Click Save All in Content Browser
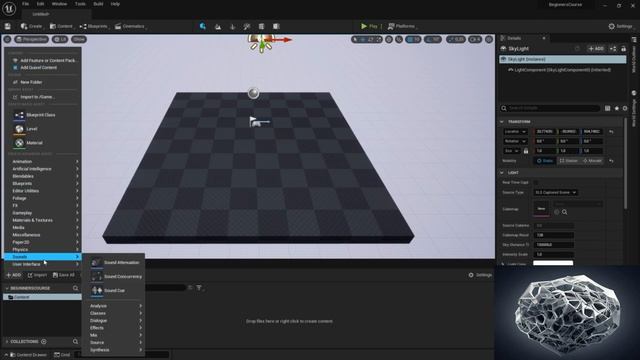The image size is (640, 360). pyautogui.click(x=64, y=275)
